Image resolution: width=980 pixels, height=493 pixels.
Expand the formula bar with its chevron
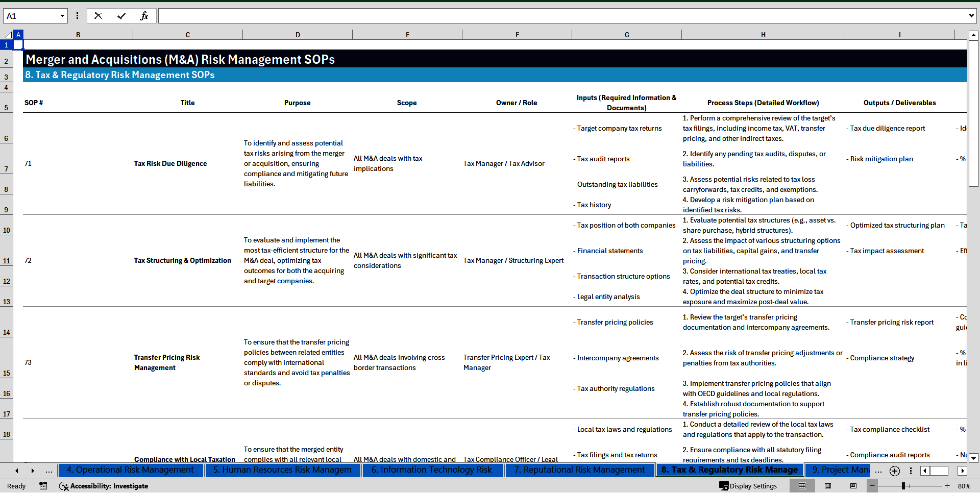(972, 16)
